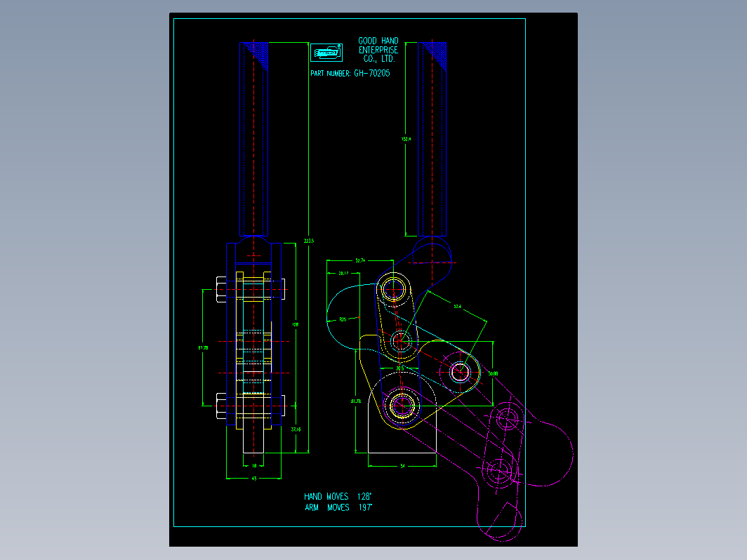The image size is (747, 560).
Task: Pick the R25 radius dimension
Action: pyautogui.click(x=343, y=319)
